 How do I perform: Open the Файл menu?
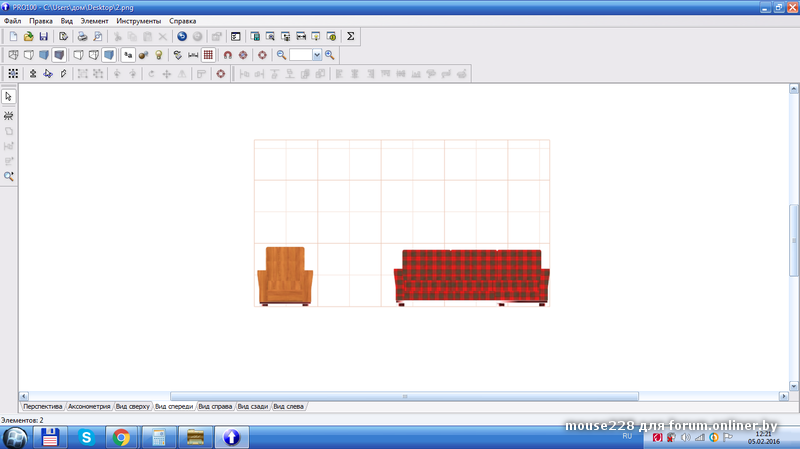(12, 21)
